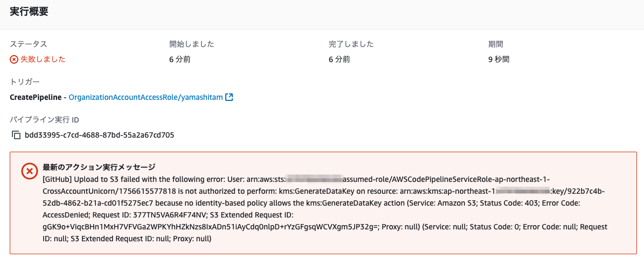Image resolution: width=644 pixels, height=258 pixels.
Task: Click the 開始しました column label
Action: point(192,44)
